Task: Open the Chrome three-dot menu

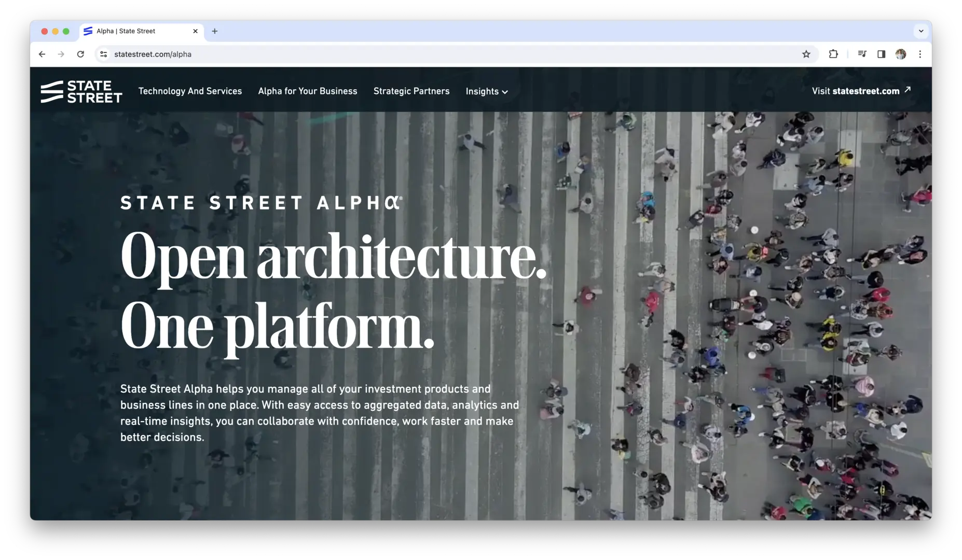Action: (920, 54)
